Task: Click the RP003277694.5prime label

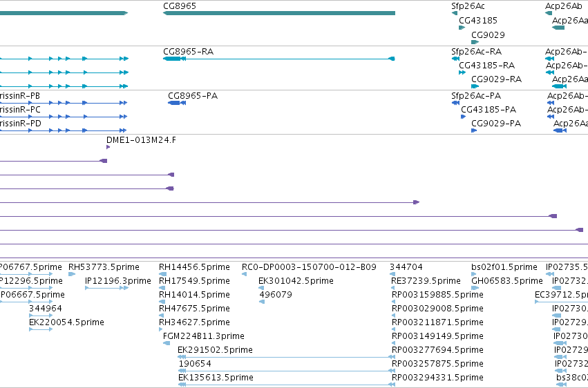Action: (x=437, y=350)
